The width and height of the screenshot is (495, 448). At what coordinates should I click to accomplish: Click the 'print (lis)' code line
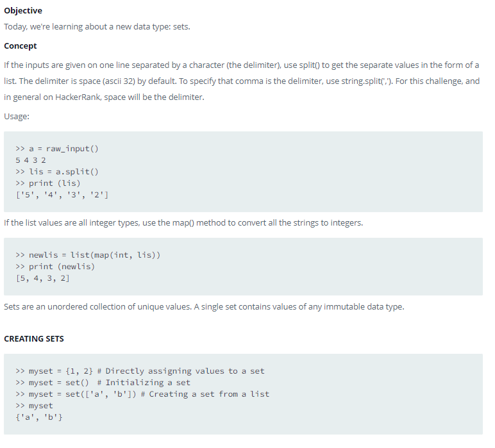(x=48, y=183)
